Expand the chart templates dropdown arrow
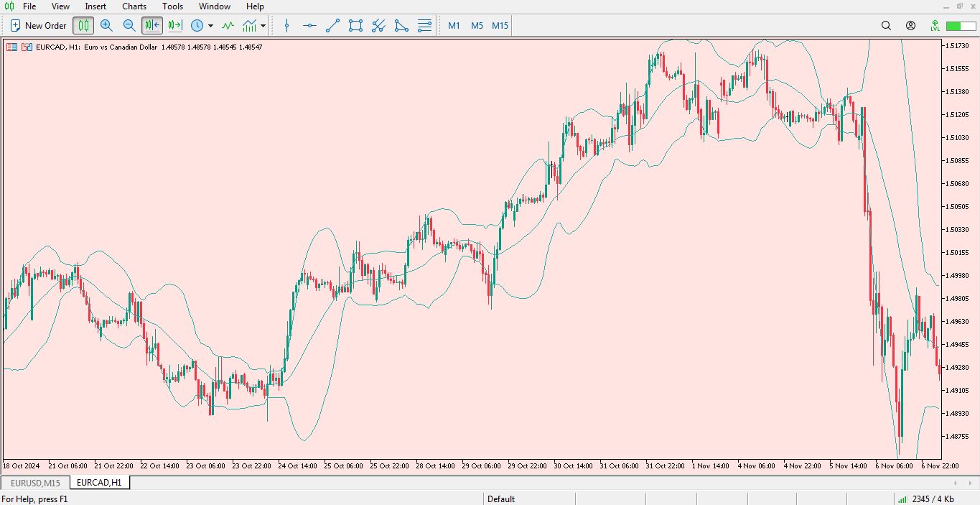Image resolution: width=980 pixels, height=505 pixels. 263,26
